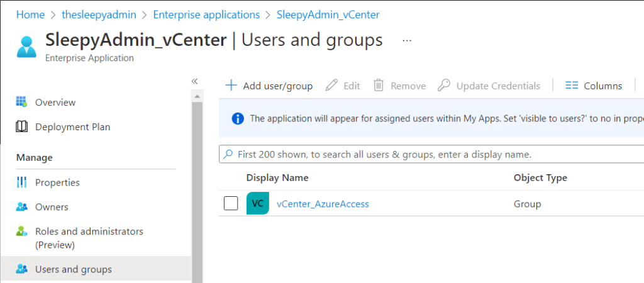Select the vCenter_AzureAccess row checkbox
Screen dimensions: 644x283
click(x=231, y=204)
